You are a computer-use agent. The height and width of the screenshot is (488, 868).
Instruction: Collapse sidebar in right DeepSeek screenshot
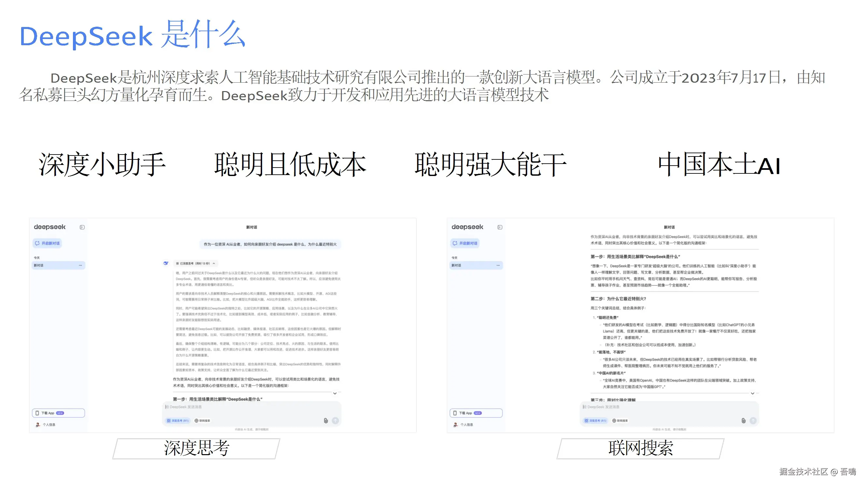click(x=500, y=227)
